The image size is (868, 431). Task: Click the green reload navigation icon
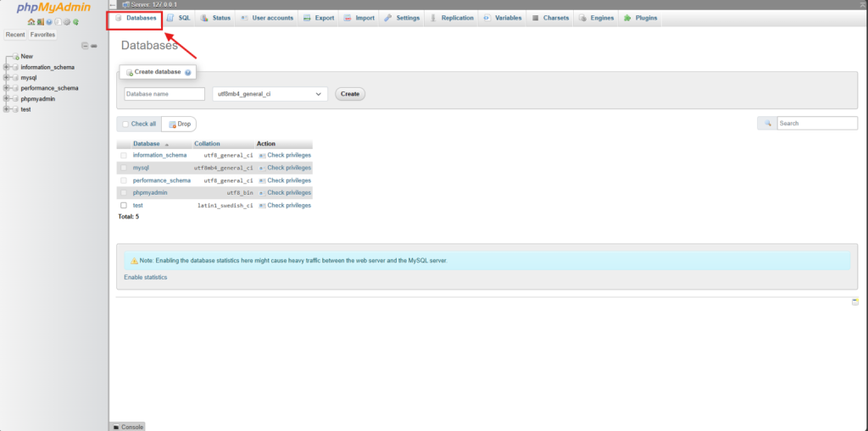click(x=76, y=22)
